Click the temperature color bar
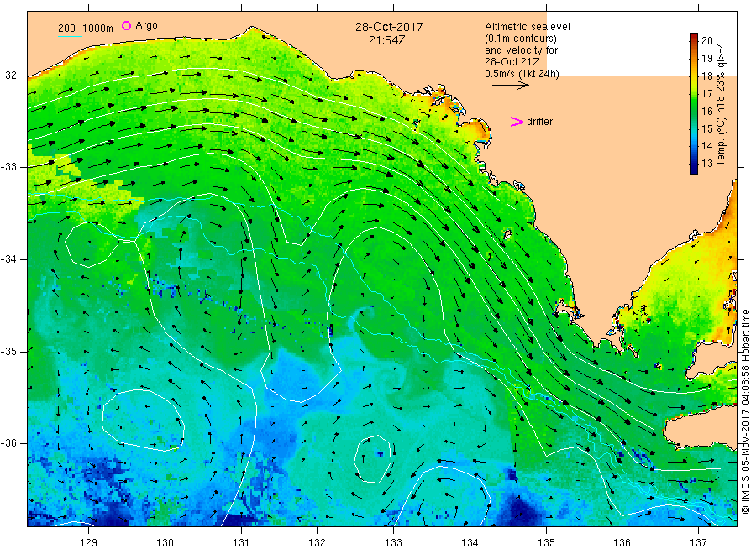Viewport: 756px width, 554px height. tap(694, 103)
